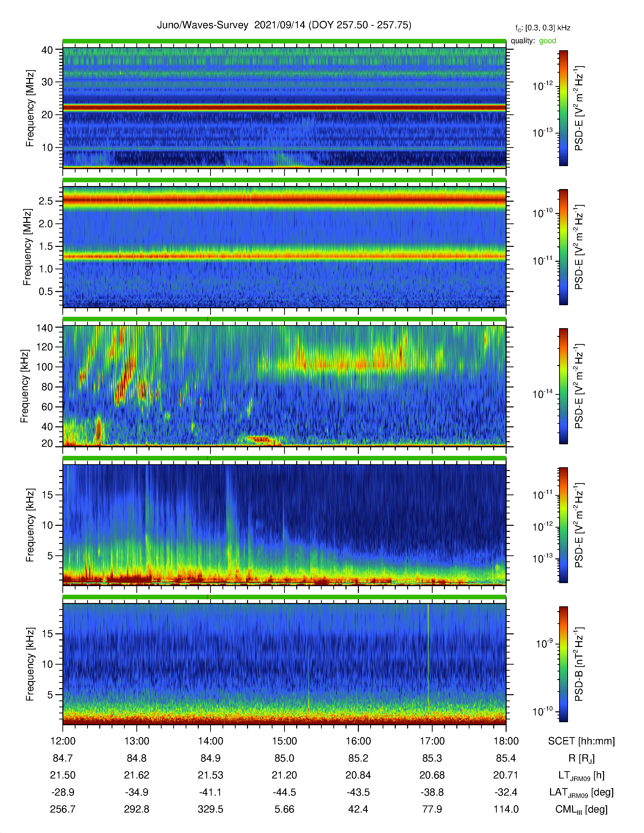Click the top panel PSD-E color bar
Screen dimensions: 644x833
tap(563, 108)
